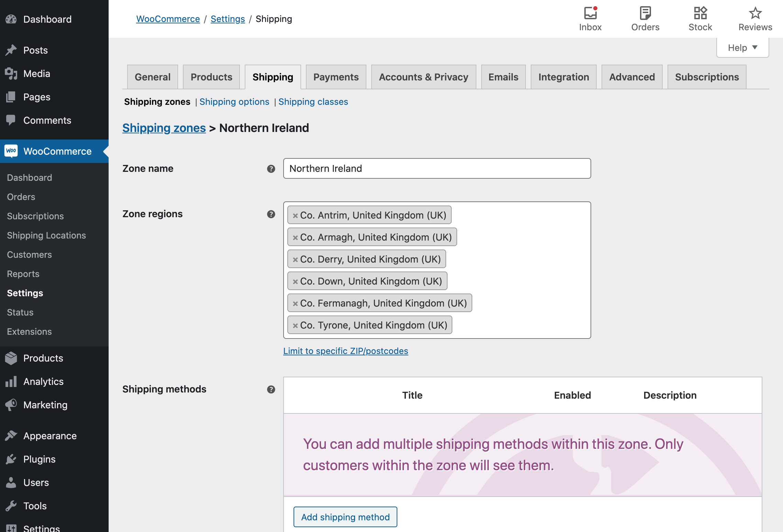Switch to the Payments settings tab
Screen dimensions: 783x532
point(336,77)
